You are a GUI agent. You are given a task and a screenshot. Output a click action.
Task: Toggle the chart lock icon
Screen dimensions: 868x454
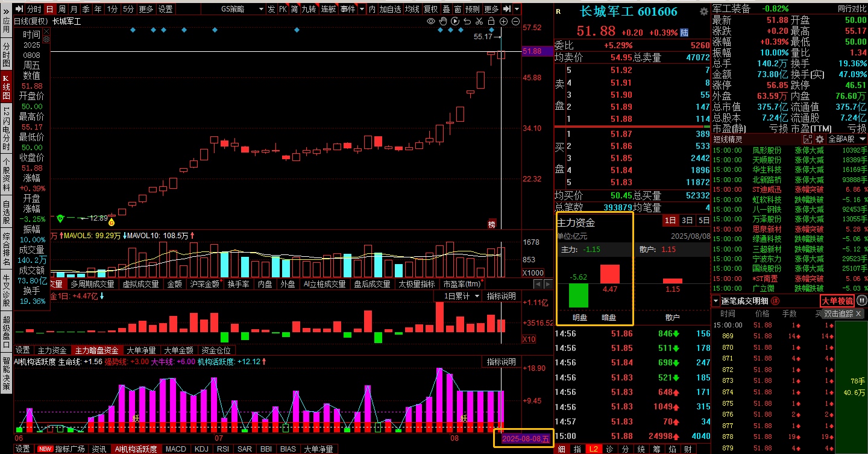(x=491, y=21)
